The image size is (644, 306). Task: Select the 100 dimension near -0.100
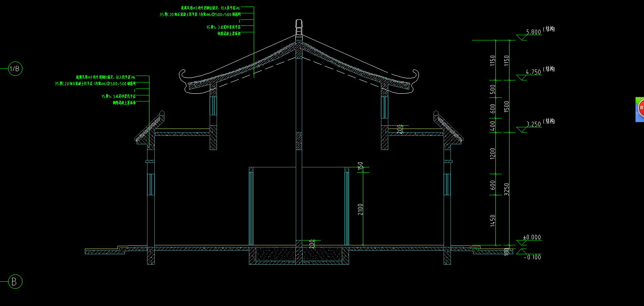507,251
